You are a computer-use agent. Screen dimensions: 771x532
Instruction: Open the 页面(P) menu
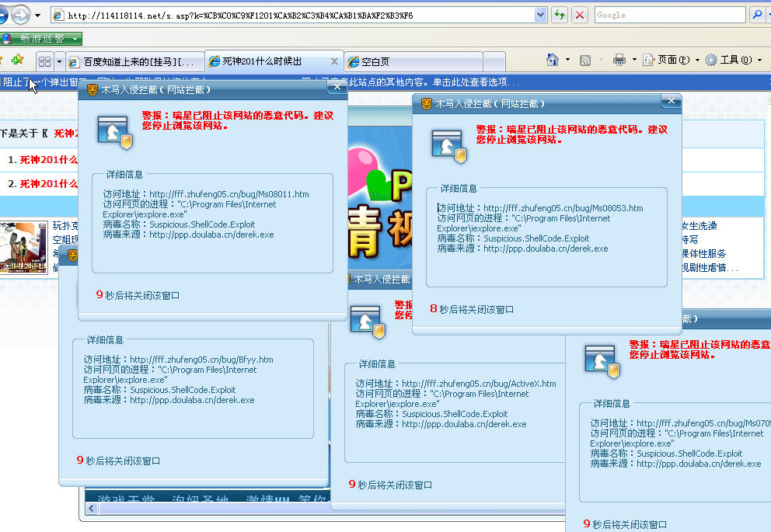(672, 60)
